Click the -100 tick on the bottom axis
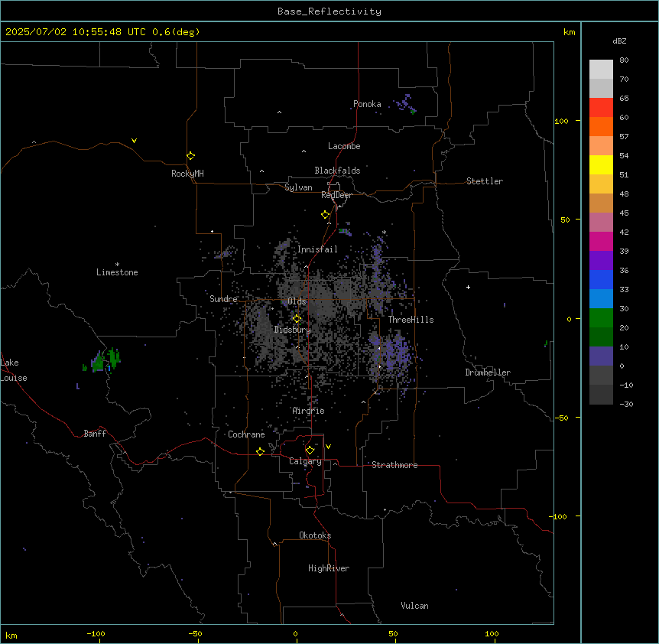The height and width of the screenshot is (644, 659). 96,633
